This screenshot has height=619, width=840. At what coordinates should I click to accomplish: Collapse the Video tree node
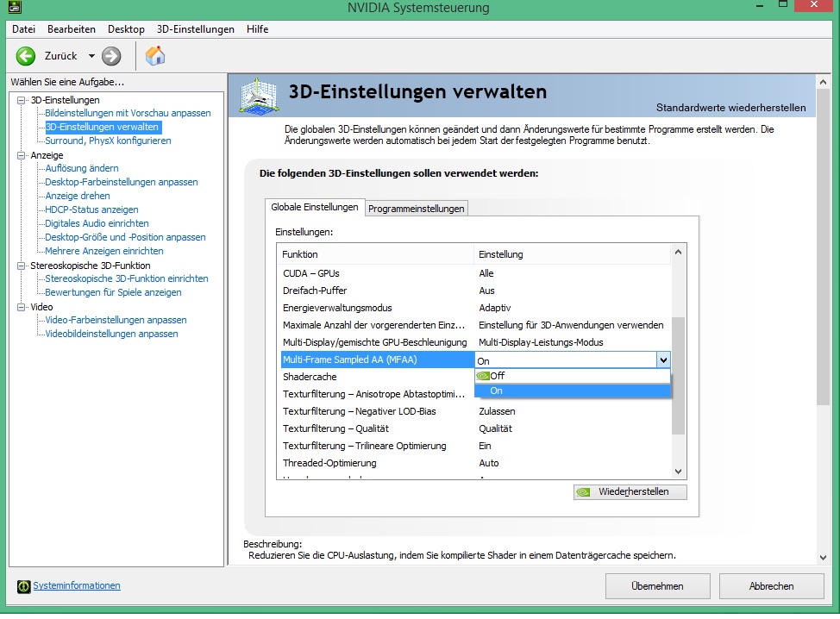(x=22, y=307)
